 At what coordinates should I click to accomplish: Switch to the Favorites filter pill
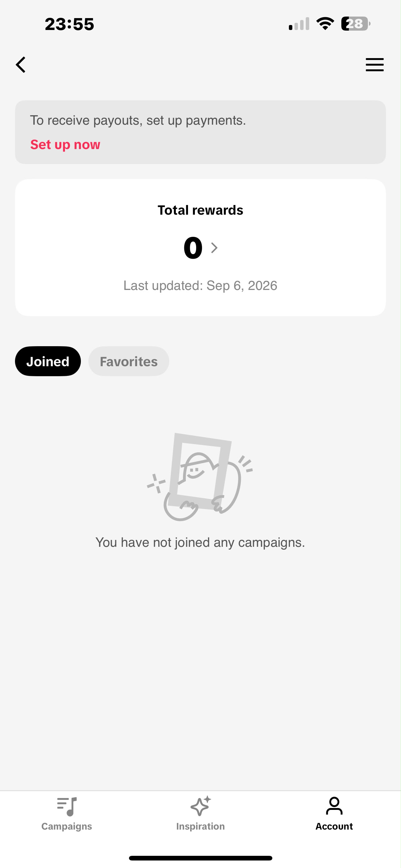(x=129, y=361)
